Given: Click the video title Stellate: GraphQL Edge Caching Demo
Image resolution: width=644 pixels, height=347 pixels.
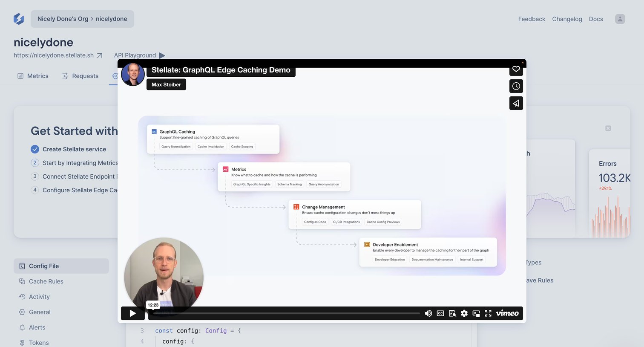Looking at the screenshot, I should [x=221, y=70].
